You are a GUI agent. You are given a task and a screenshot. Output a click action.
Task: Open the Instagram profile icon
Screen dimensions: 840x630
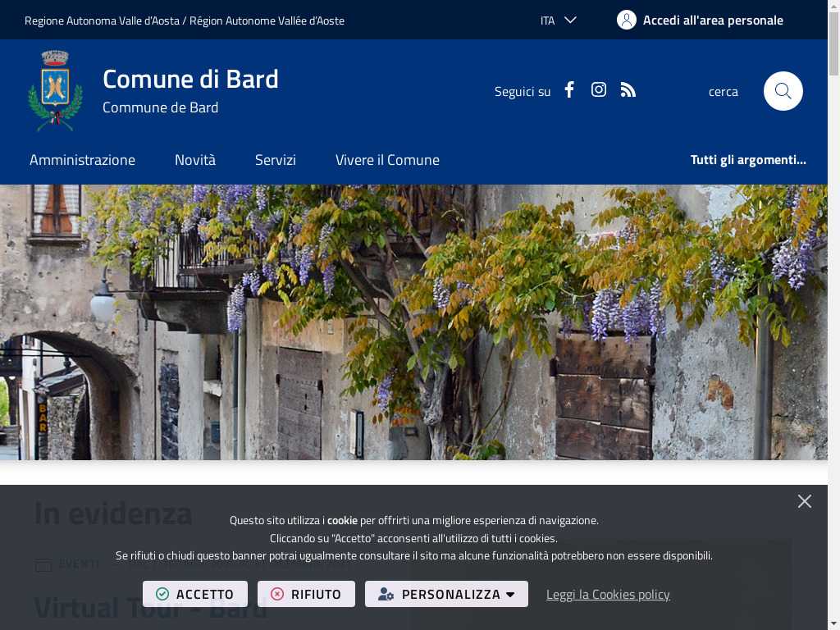point(598,89)
